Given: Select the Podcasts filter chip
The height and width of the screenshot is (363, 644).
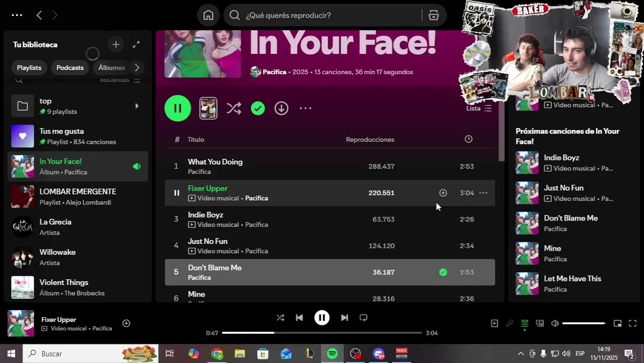Looking at the screenshot, I should click(70, 68).
